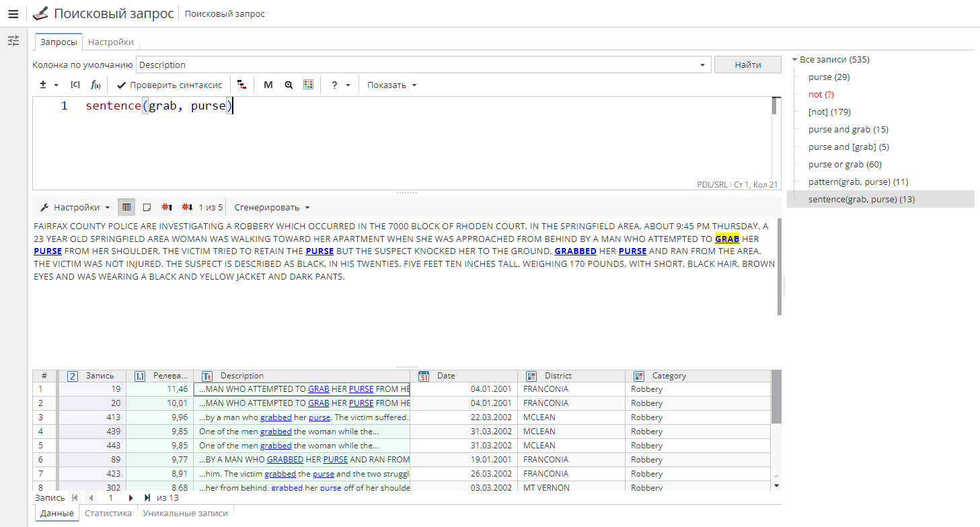Image resolution: width=980 pixels, height=527 pixels.
Task: Click the question mark help icon
Action: [x=334, y=85]
